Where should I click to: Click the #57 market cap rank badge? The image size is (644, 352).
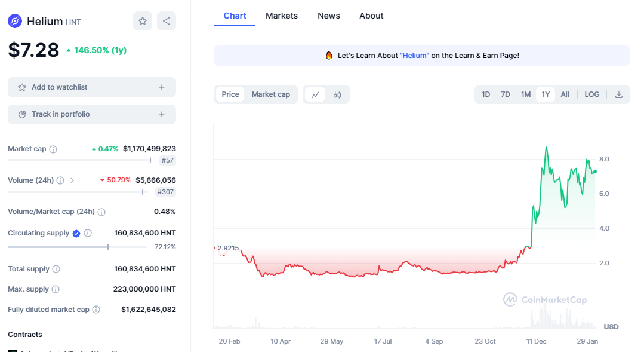coord(167,160)
